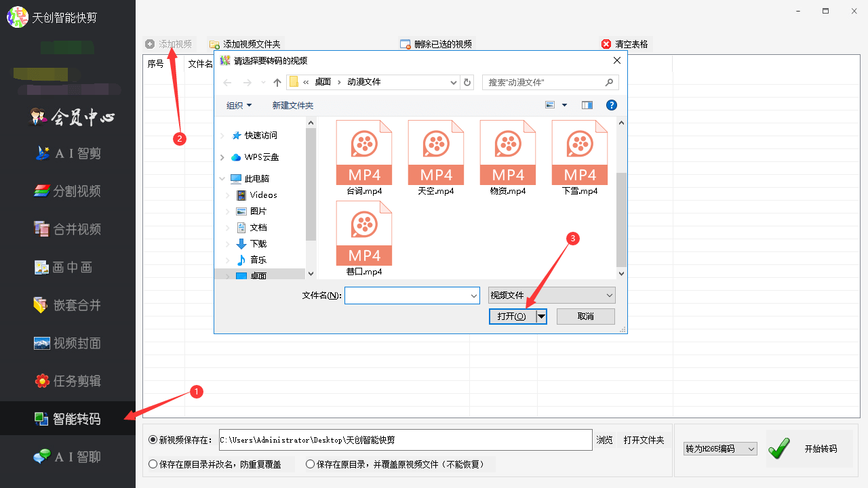868x488 pixels.
Task: Select 台词.mp4 video file
Action: click(364, 158)
